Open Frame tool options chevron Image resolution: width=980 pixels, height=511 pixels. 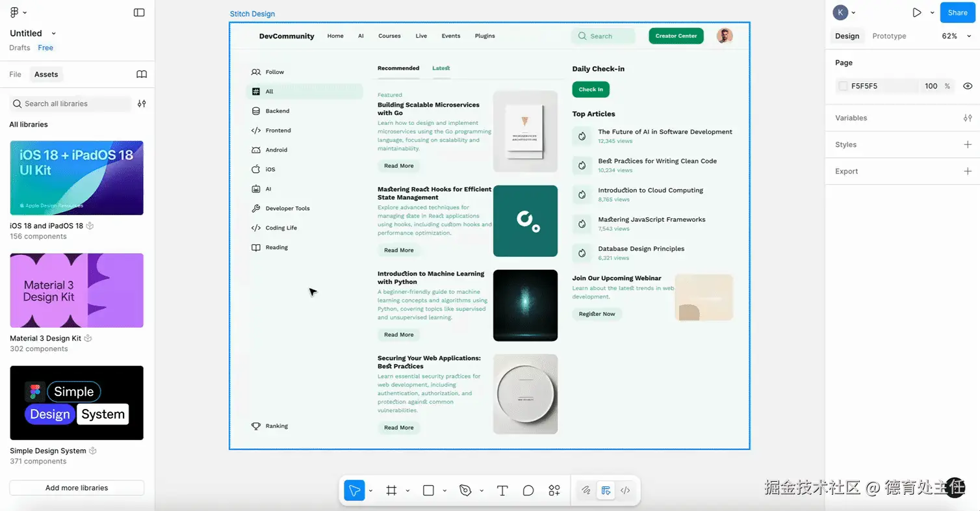coord(408,491)
